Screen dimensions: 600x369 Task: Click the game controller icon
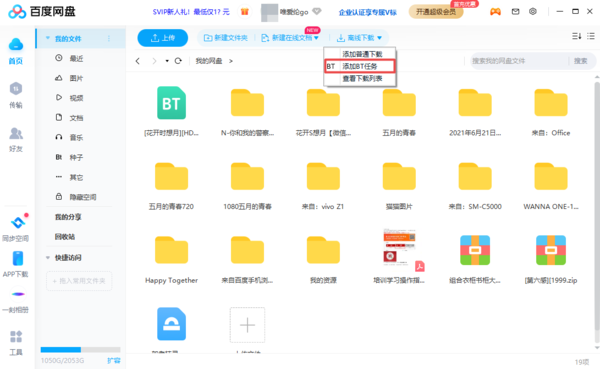pos(495,12)
